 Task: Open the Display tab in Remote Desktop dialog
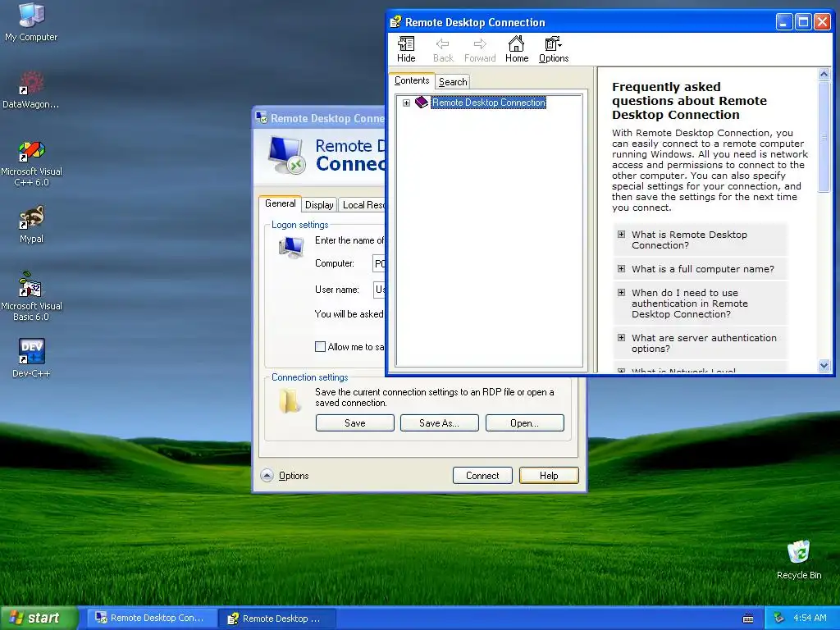coord(319,204)
